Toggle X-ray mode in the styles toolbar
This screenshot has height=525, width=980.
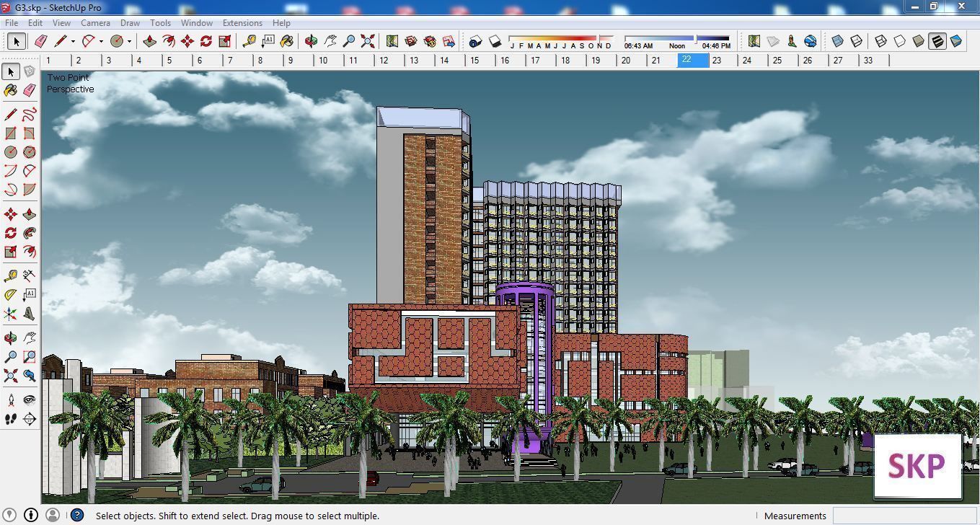click(837, 41)
